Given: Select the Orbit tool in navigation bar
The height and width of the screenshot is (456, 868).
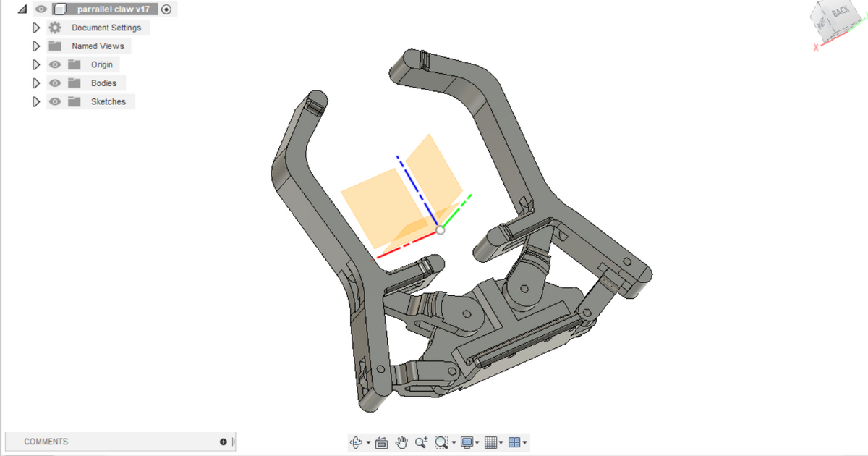Looking at the screenshot, I should [x=355, y=442].
